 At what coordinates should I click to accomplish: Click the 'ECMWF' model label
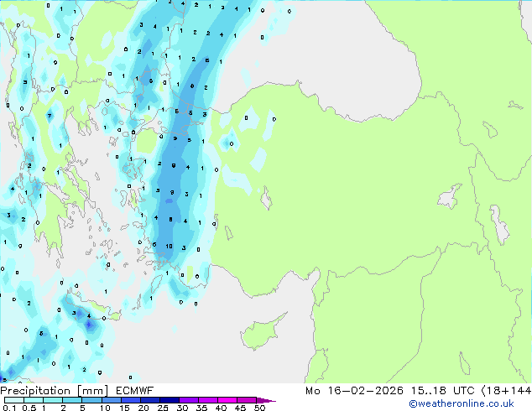pos(135,391)
